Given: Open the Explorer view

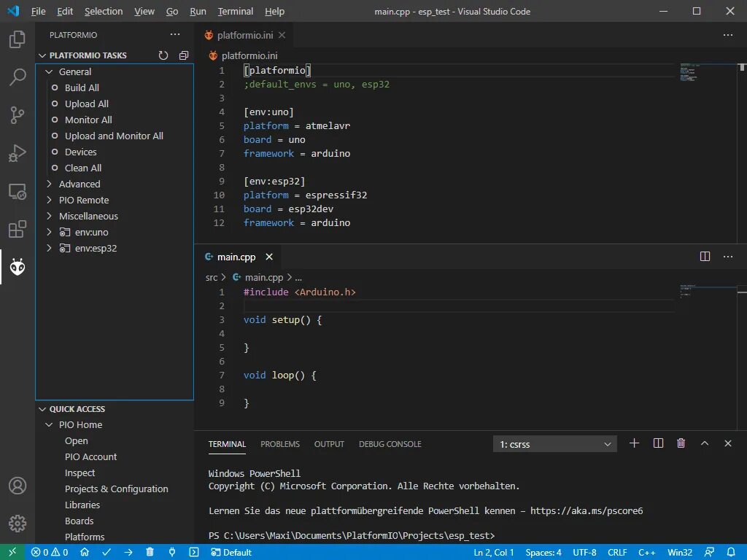Looking at the screenshot, I should (x=16, y=39).
